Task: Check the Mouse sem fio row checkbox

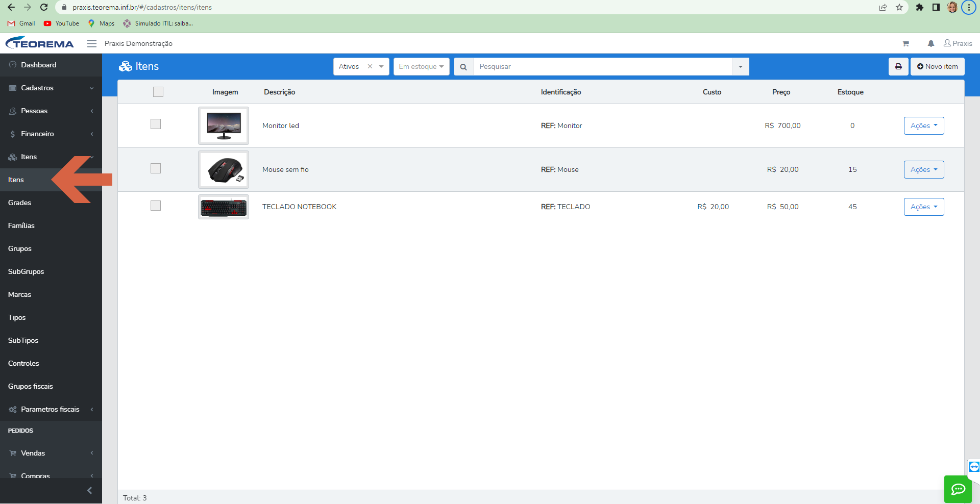Action: pos(156,169)
